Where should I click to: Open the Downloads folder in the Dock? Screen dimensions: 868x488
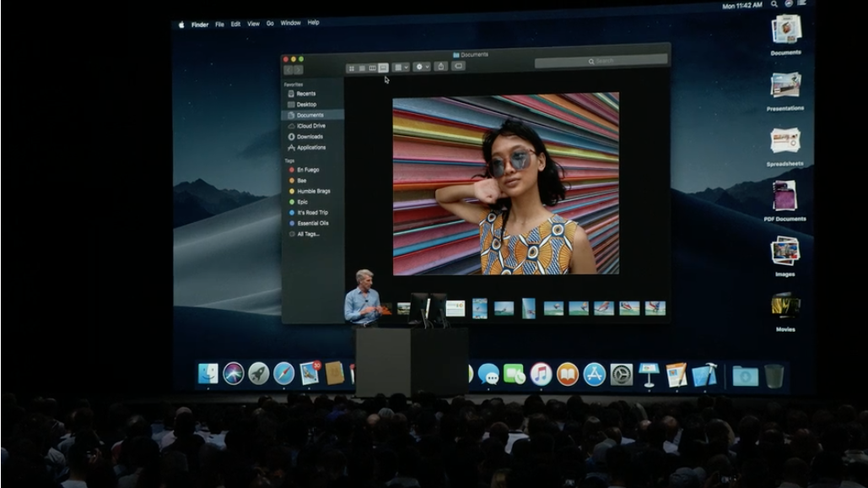tap(746, 376)
